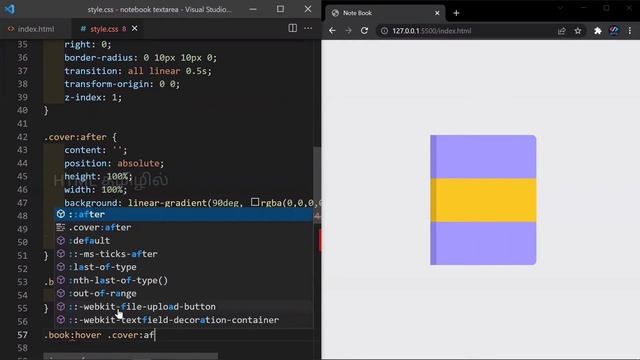Share this page icon in address bar
Viewport: 640px width, 360px height.
562,31
